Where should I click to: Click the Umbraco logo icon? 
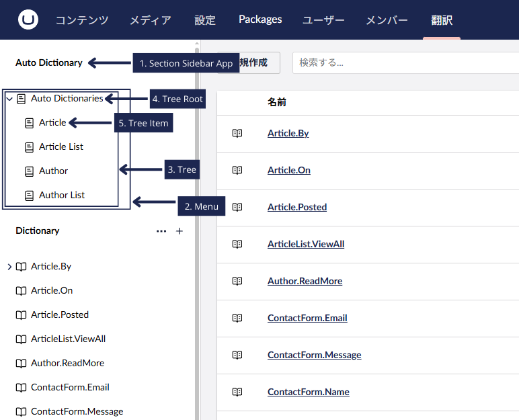pyautogui.click(x=28, y=19)
